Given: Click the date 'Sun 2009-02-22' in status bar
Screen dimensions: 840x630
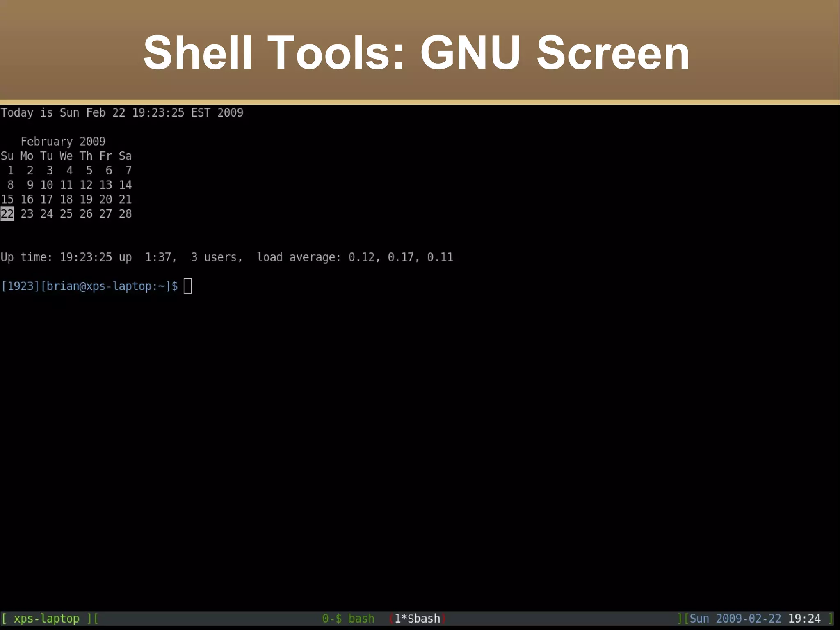Looking at the screenshot, I should [x=735, y=619].
